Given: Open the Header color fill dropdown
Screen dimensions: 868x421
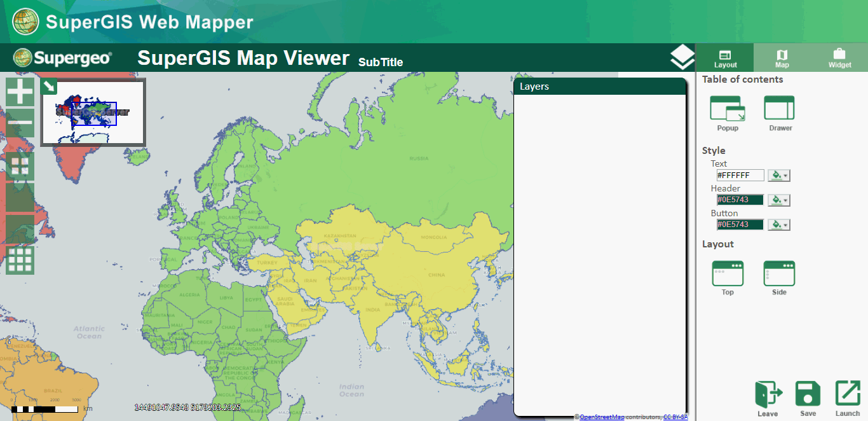Looking at the screenshot, I should (x=779, y=200).
